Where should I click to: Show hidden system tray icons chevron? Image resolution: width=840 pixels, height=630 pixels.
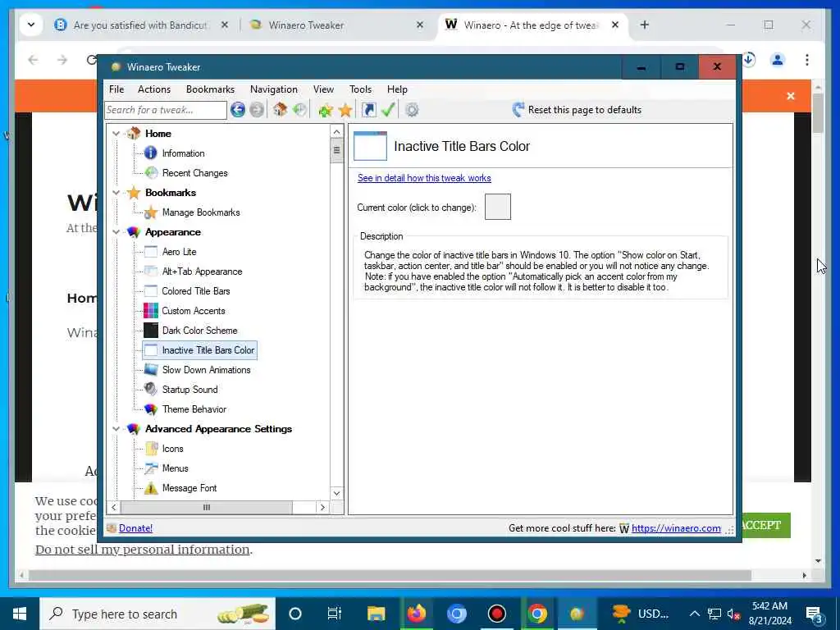point(694,614)
